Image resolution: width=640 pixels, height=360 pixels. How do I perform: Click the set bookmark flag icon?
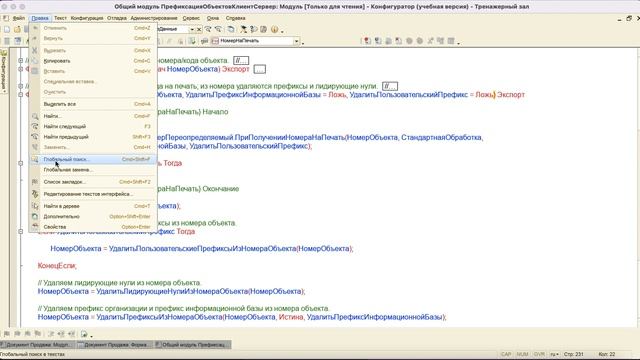pos(7,334)
